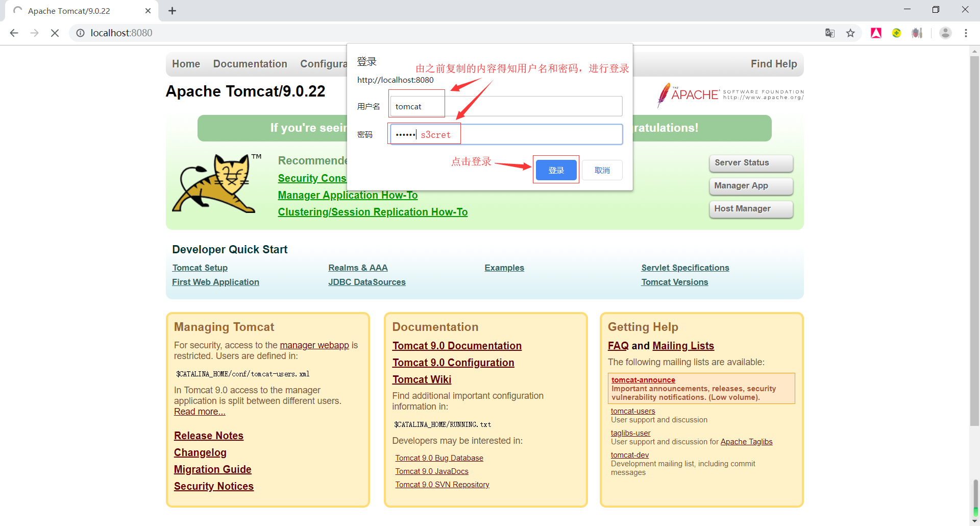This screenshot has width=980, height=526.
Task: Open the yellow-green circular extension icon
Action: pos(896,33)
